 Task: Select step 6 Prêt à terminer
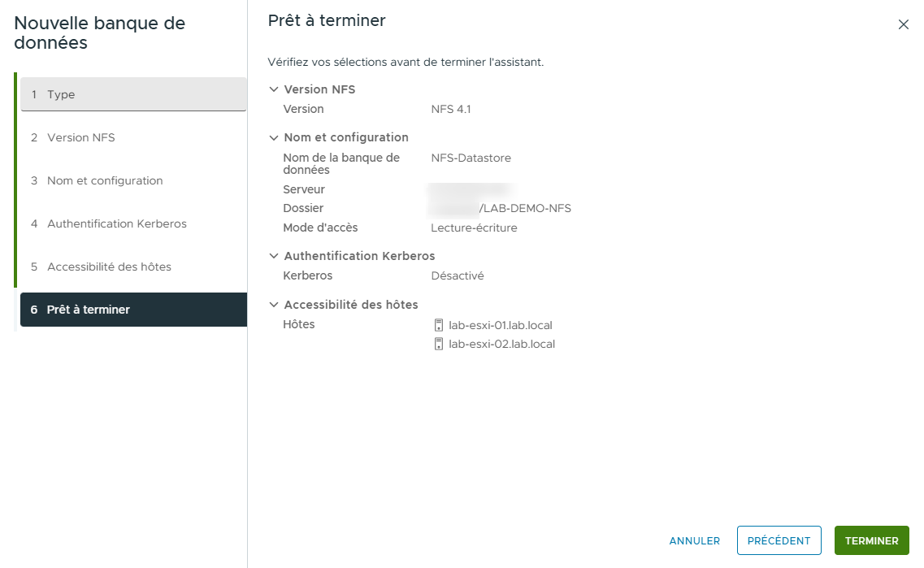pyautogui.click(x=133, y=310)
